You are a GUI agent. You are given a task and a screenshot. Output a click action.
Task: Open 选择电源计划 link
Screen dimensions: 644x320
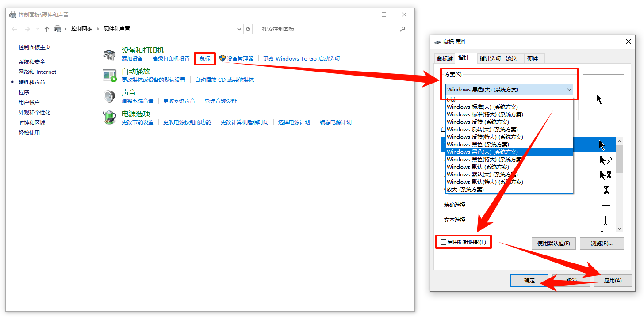pos(294,122)
